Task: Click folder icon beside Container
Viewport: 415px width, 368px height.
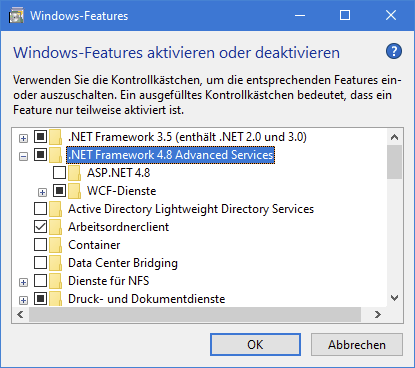Action: click(x=56, y=245)
